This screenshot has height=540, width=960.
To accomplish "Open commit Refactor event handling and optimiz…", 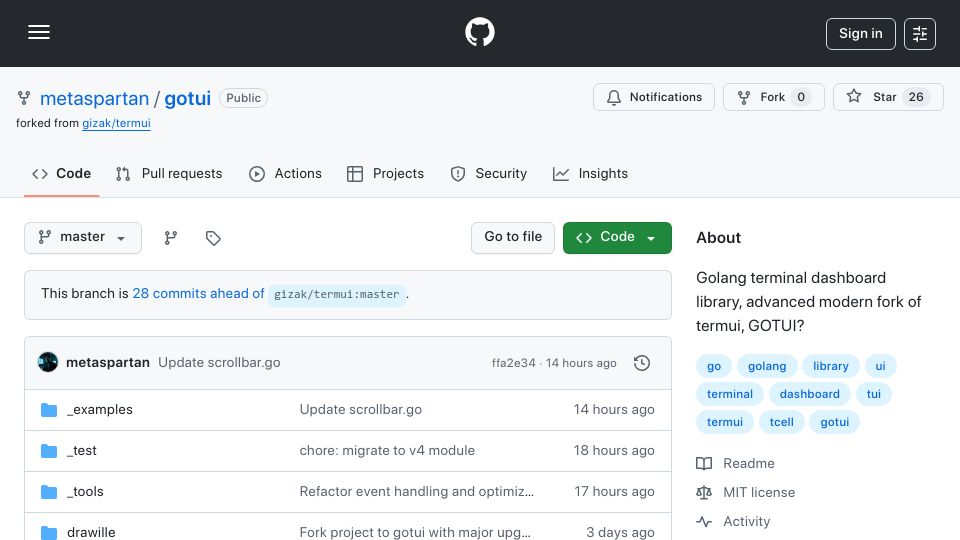I will pyautogui.click(x=416, y=492).
